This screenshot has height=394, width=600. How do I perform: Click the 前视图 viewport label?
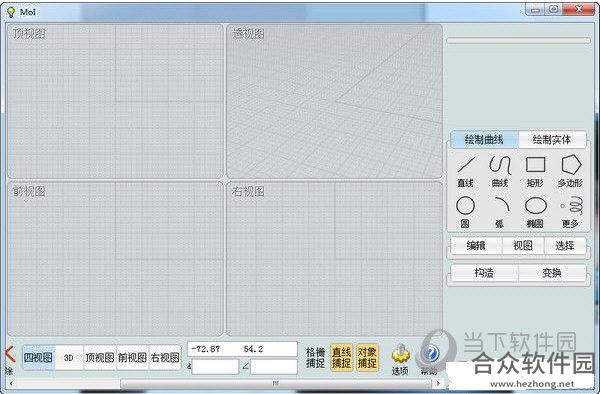click(29, 191)
